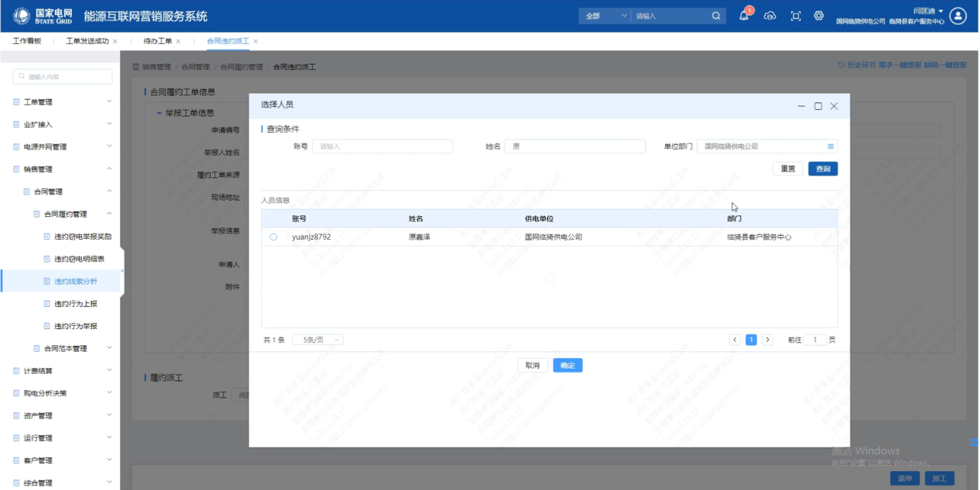Open the department list icon in 单位部门 field
This screenshot has height=490, width=980.
[830, 146]
